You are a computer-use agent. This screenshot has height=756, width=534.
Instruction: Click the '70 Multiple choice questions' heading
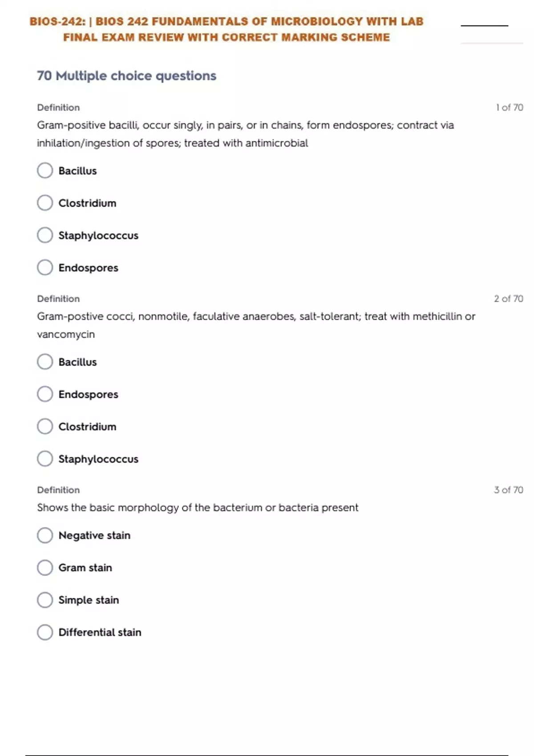point(126,76)
